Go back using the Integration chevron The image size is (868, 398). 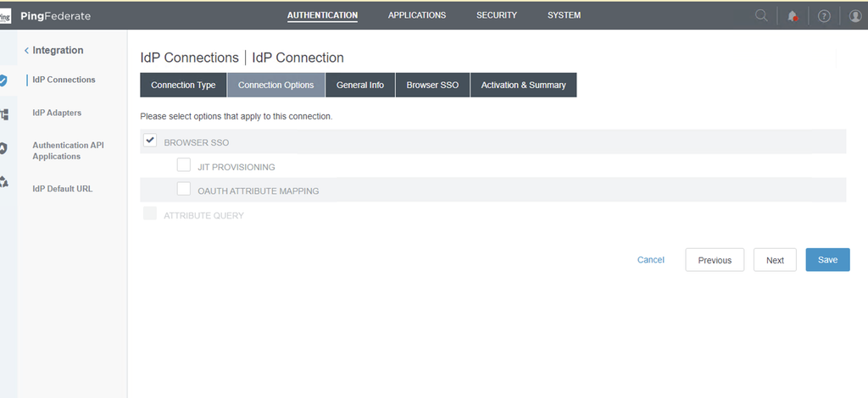tap(26, 50)
